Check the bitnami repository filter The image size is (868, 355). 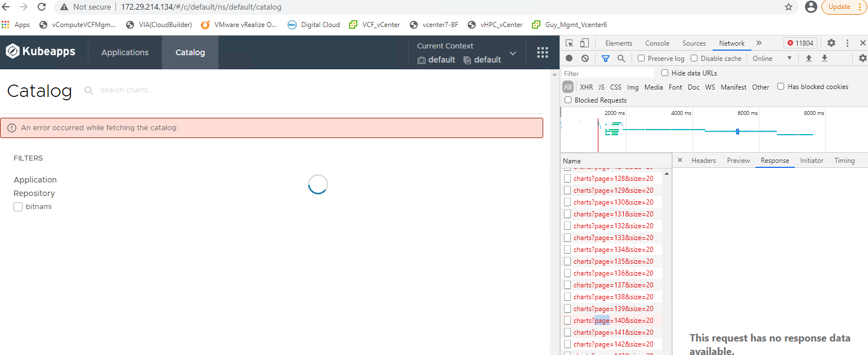tap(18, 206)
